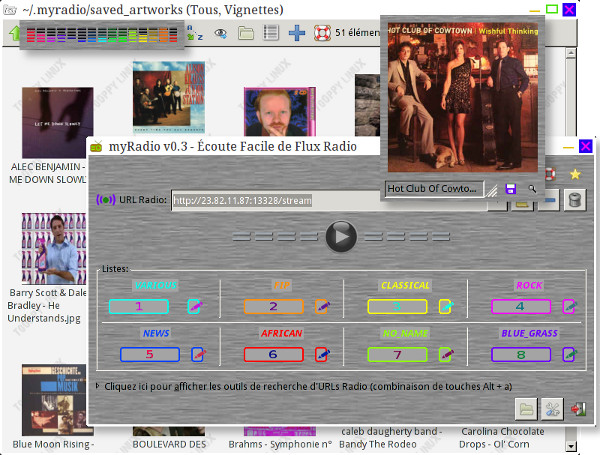The image size is (600, 455).
Task: Edit the VARIOUS list with its pencil icon
Action: (195, 307)
